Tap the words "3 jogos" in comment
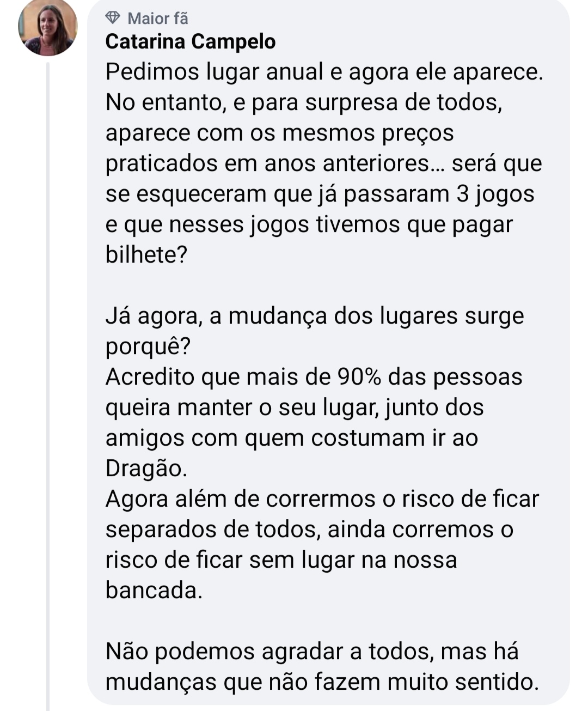Viewport: 588px width, 711px height. click(494, 194)
